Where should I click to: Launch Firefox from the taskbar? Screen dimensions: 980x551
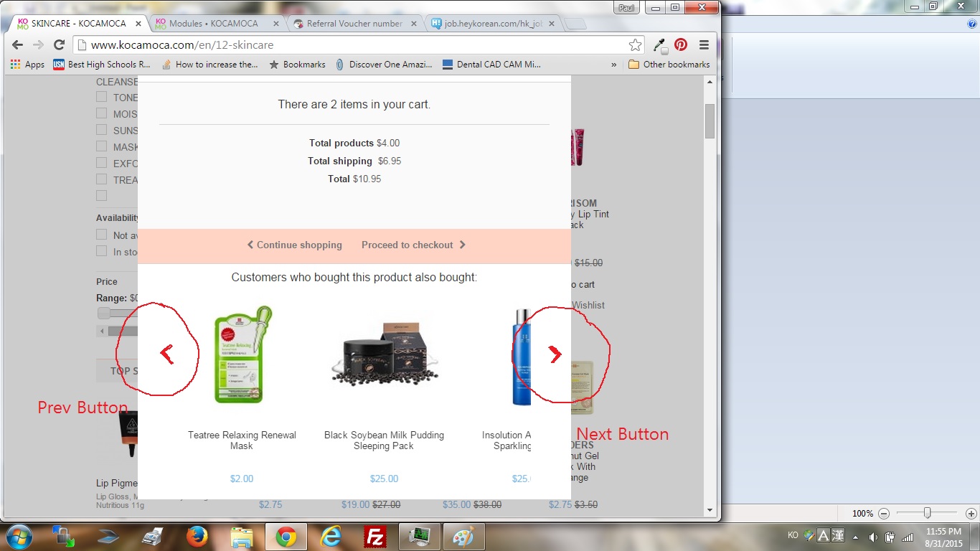[197, 537]
